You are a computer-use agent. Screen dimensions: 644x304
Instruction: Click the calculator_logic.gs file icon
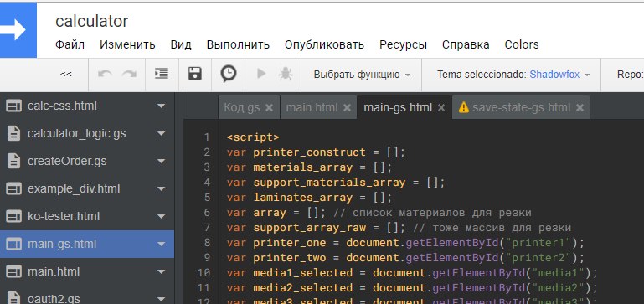point(14,133)
